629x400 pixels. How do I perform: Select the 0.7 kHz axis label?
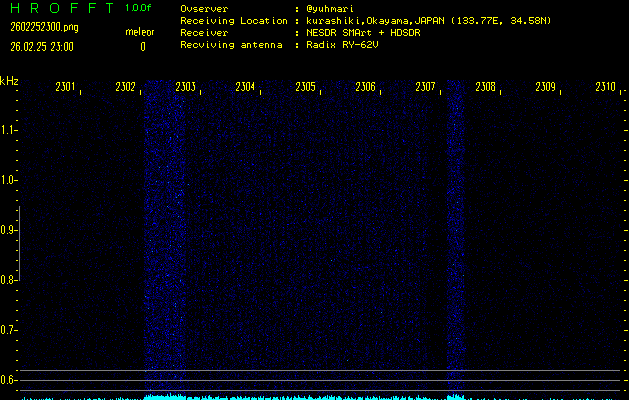8,330
